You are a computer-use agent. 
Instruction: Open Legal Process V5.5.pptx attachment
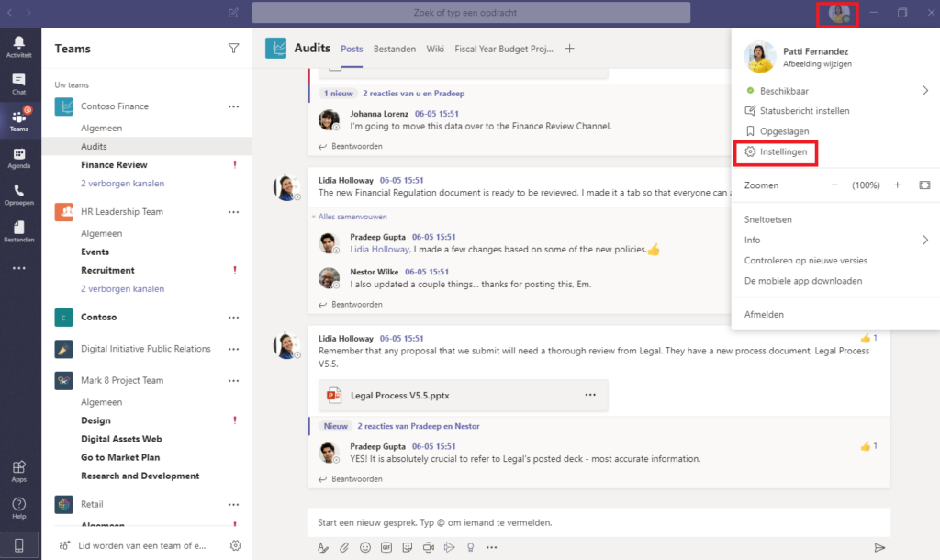tap(464, 395)
